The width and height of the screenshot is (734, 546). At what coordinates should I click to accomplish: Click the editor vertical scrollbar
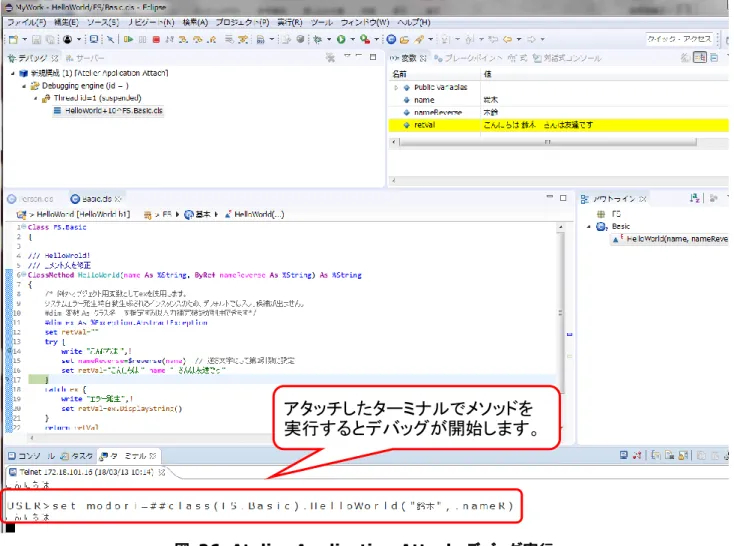560,313
